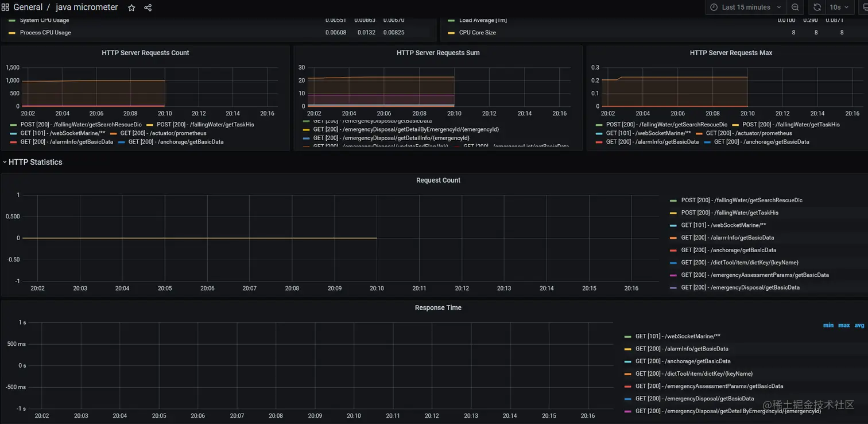Screen dimensions: 868x424
Task: Open HTTP Server Requests Sum panel menu
Action: coord(438,53)
